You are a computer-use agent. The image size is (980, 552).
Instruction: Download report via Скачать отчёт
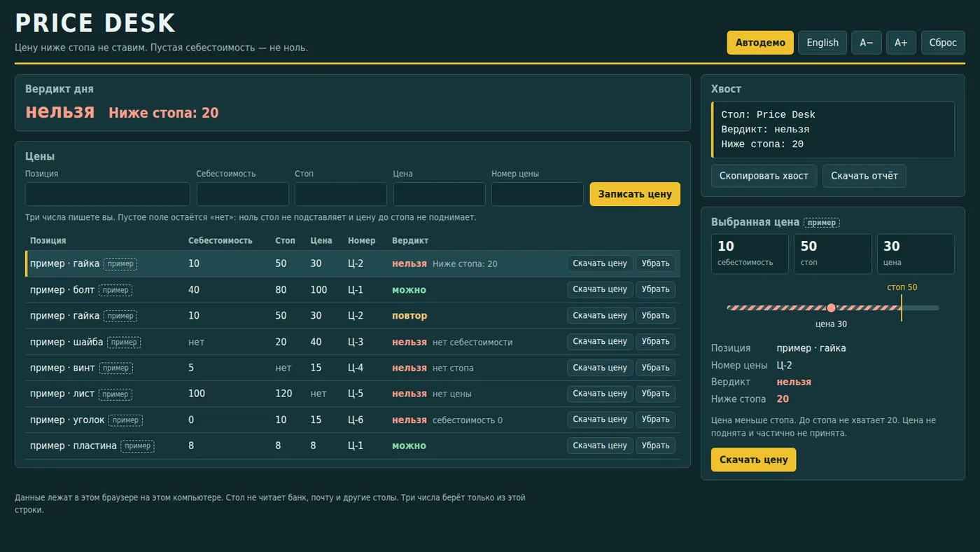864,176
